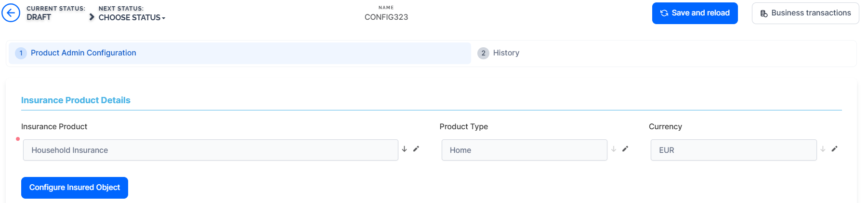Open the Choose Status dropdown

pos(132,17)
